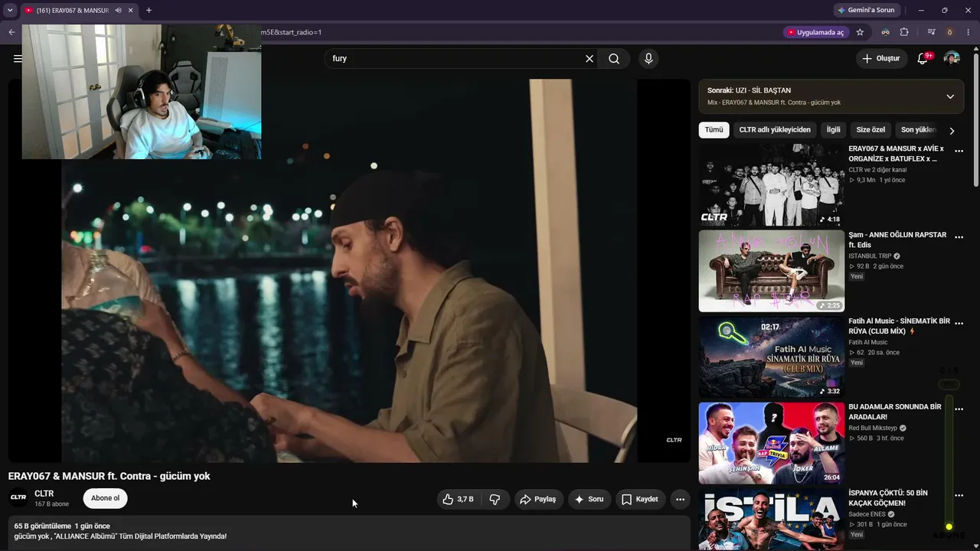980x551 pixels.
Task: Open the Sadece ENES channel link
Action: [x=867, y=514]
